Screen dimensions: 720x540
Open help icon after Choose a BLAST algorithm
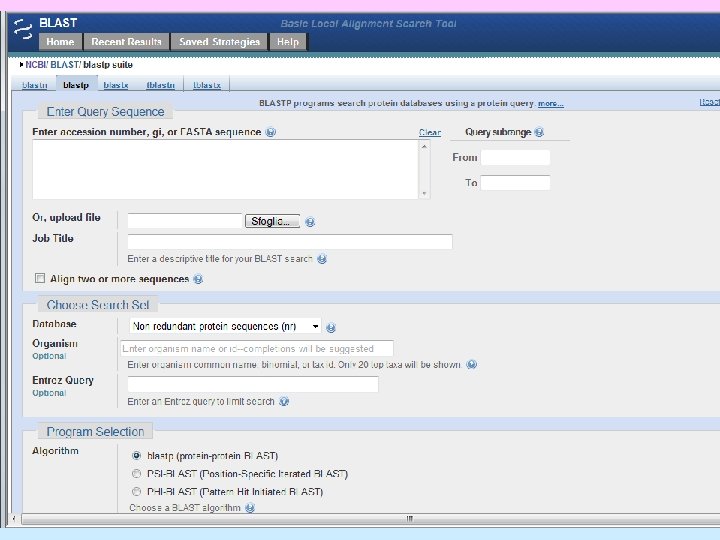[250, 508]
